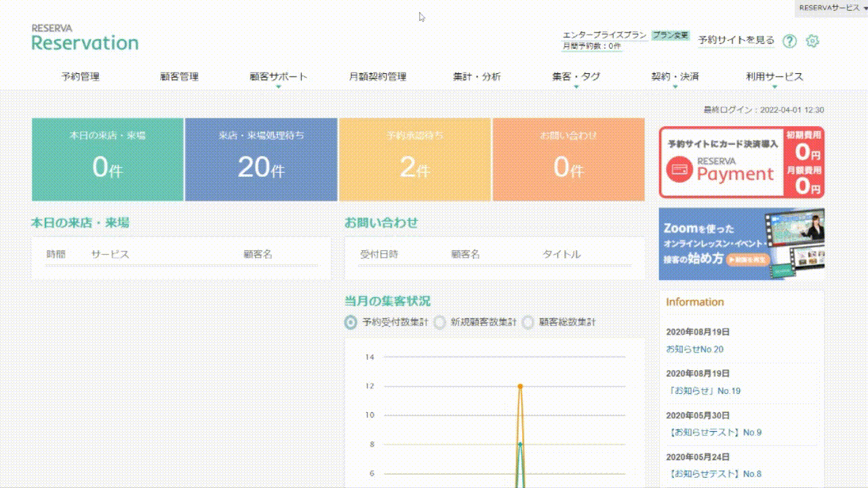Expand the 集客・タグ menu
Viewport: 868px width, 488px height.
coord(576,77)
